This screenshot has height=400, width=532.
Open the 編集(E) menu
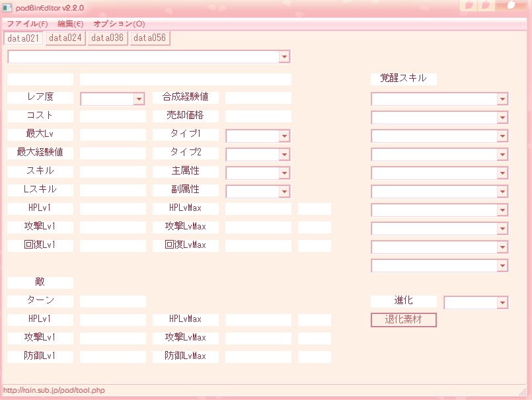click(x=70, y=24)
